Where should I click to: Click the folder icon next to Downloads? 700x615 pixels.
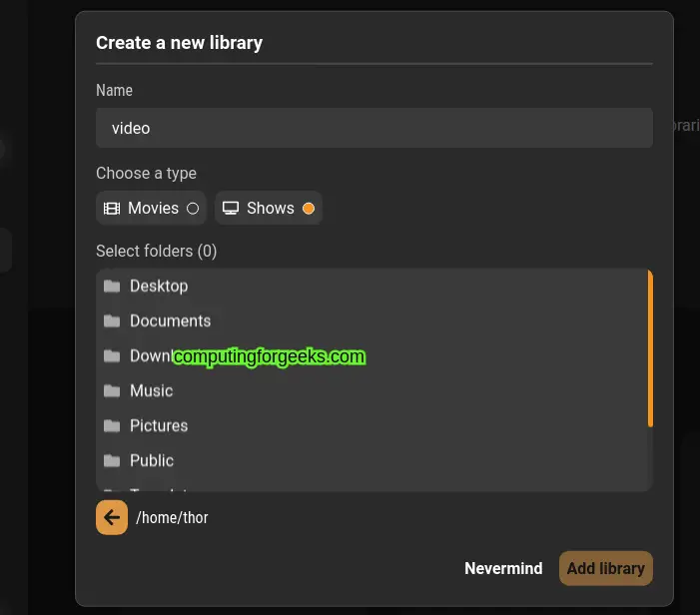coord(112,355)
